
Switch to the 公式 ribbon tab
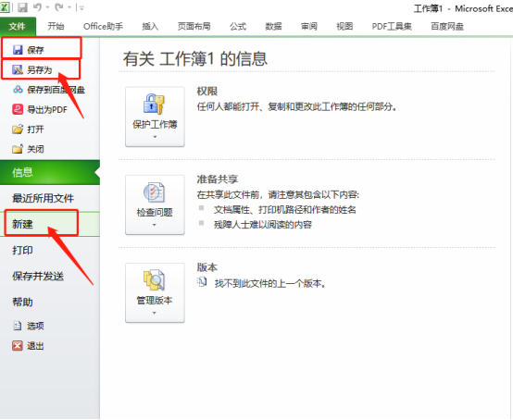[238, 26]
